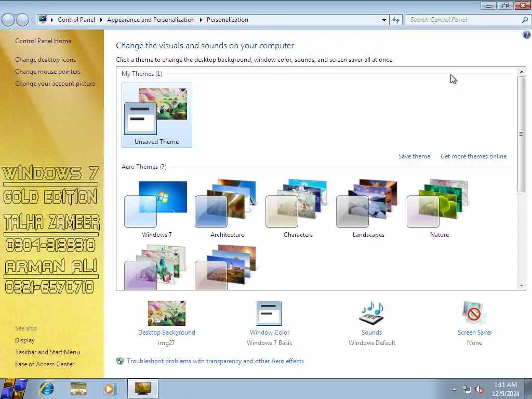Click the Window Color link text
This screenshot has width=532, height=399.
(x=270, y=332)
